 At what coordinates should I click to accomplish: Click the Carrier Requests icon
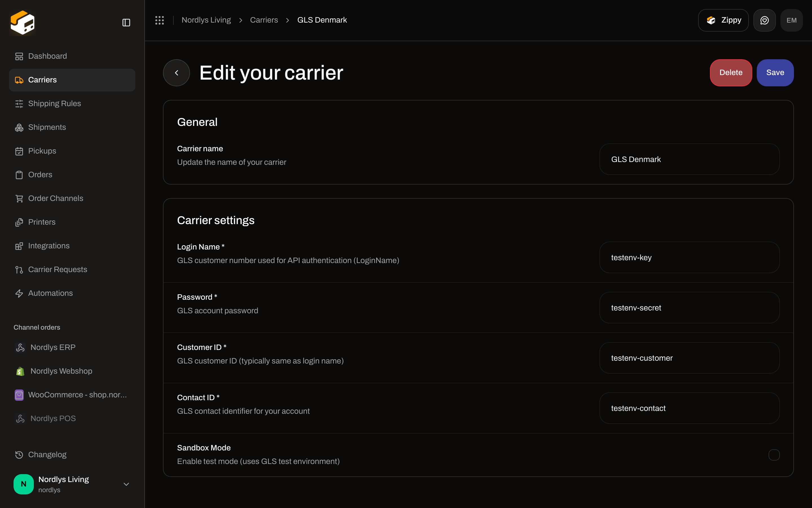(19, 270)
